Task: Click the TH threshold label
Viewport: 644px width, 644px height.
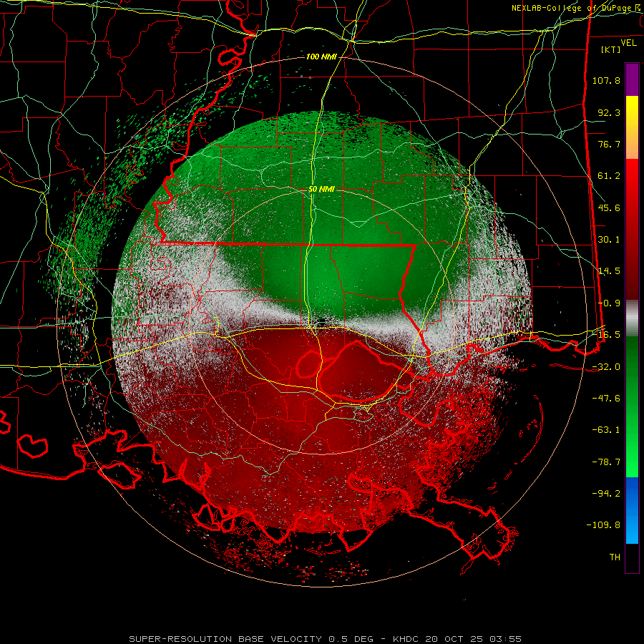Action: [x=615, y=557]
